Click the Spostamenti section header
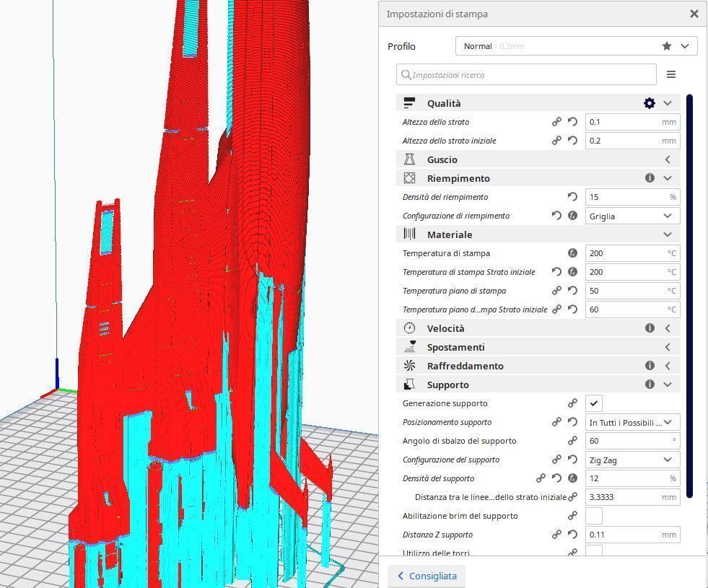708x588 pixels. point(538,347)
